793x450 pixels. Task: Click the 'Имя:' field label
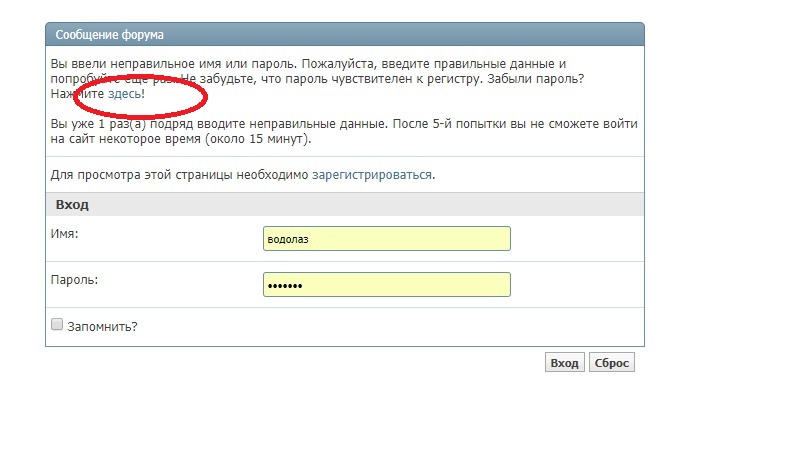(x=64, y=233)
